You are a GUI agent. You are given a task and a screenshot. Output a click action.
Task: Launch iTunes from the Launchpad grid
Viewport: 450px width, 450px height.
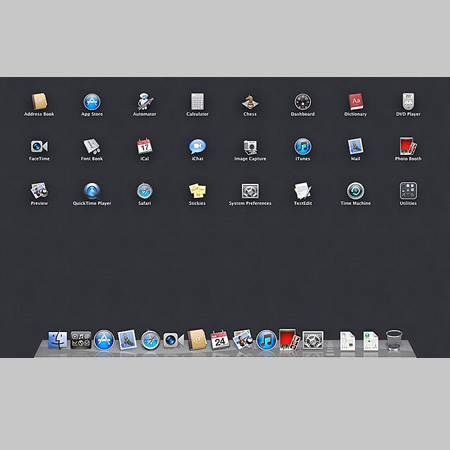coord(303,146)
